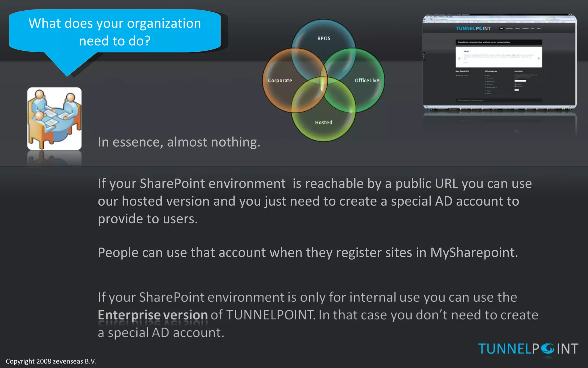Screen dimensions: 588x368
Task: Click the people-meeting-at-table clipart icon
Action: click(54, 118)
